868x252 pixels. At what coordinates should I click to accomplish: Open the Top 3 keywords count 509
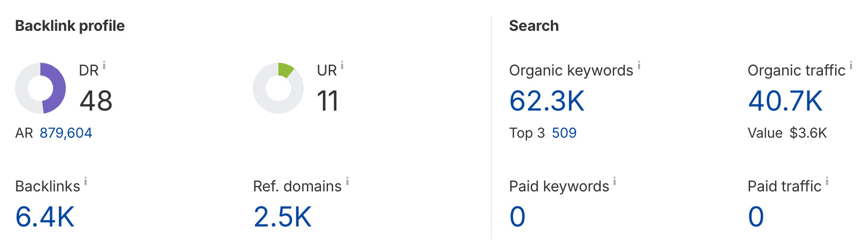click(564, 133)
